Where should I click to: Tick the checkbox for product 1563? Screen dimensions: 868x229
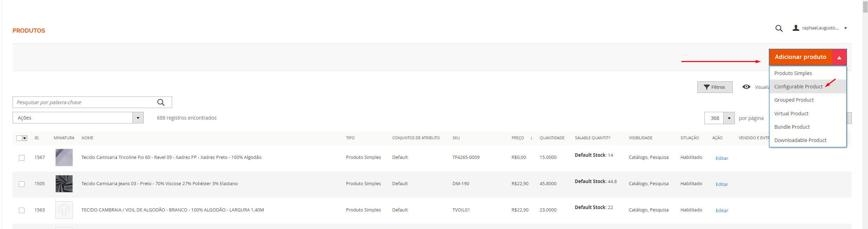pos(22,210)
